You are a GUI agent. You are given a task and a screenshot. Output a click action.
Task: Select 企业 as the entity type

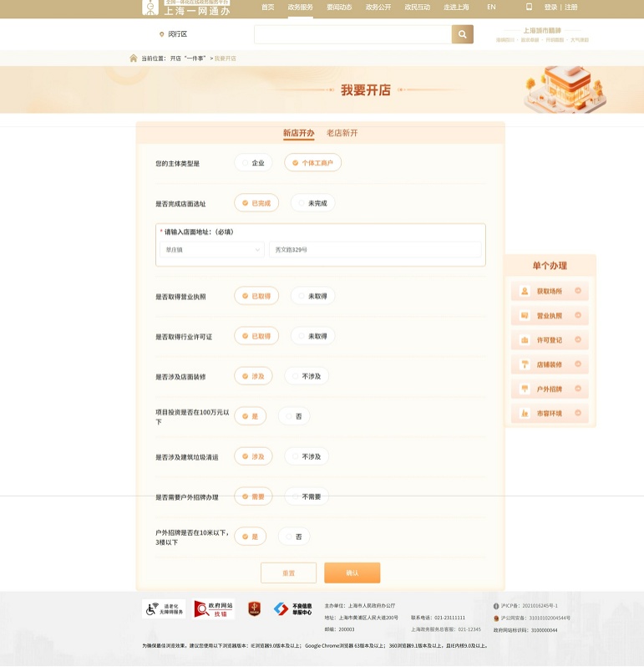[x=252, y=163]
